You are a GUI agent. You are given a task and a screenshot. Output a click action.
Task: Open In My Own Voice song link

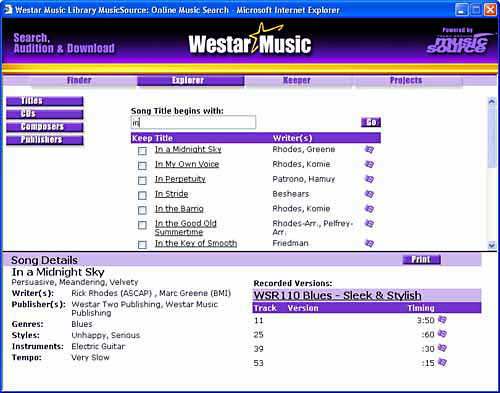click(187, 164)
